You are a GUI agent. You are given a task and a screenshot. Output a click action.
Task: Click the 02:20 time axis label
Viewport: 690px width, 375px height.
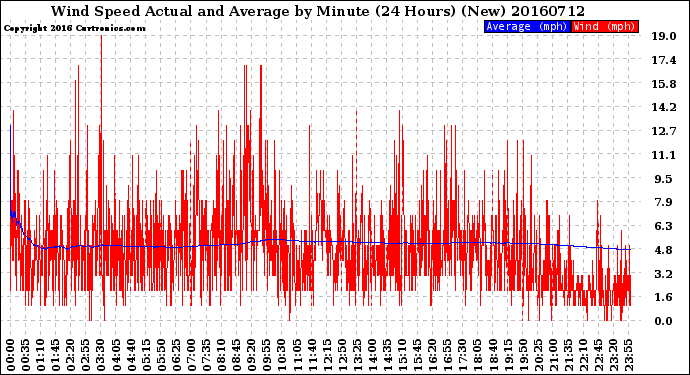(70, 355)
